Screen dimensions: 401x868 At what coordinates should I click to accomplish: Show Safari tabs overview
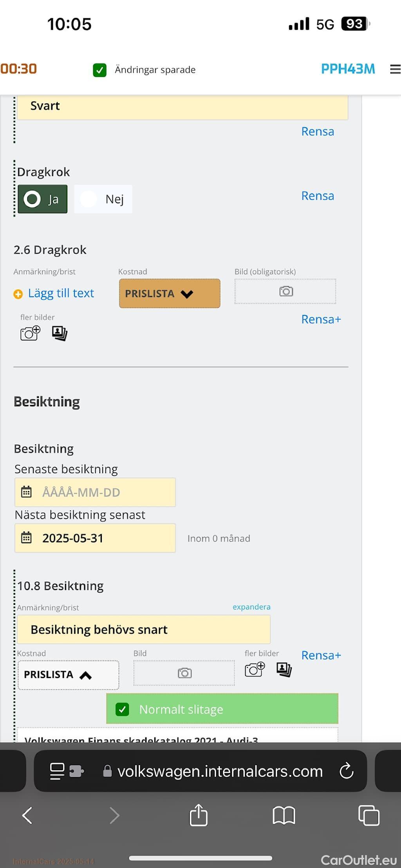pos(369,816)
